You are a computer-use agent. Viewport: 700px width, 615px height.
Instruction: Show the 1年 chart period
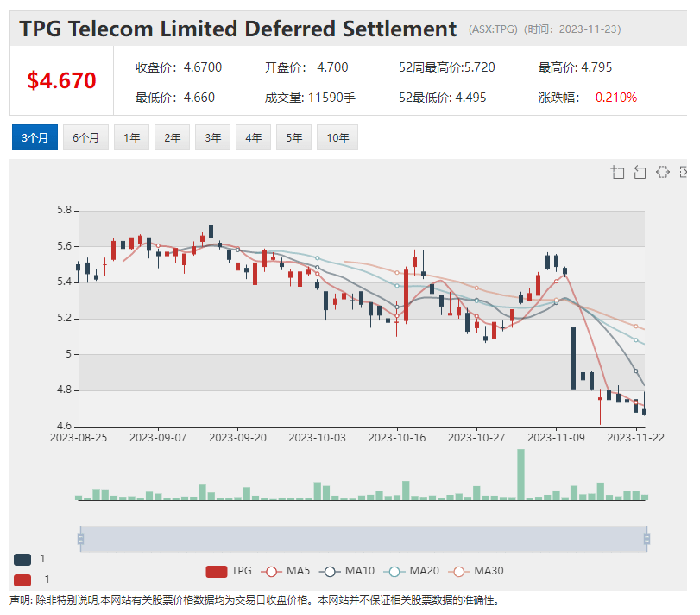coord(131,137)
